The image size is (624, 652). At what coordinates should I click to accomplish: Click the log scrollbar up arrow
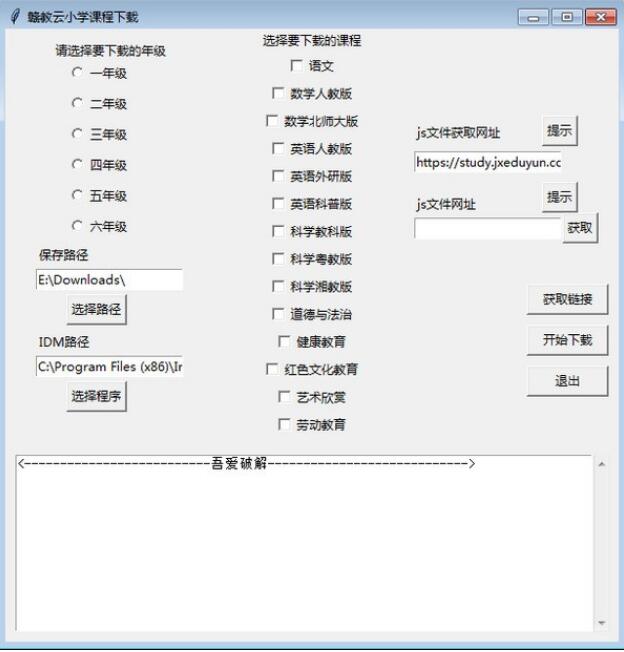click(602, 464)
